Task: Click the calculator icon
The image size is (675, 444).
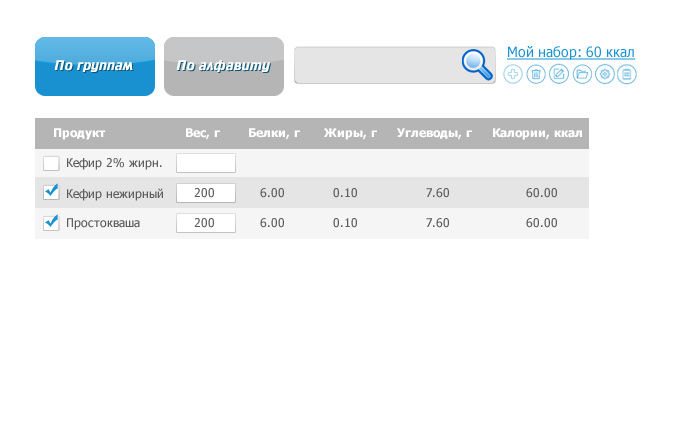Action: tap(627, 74)
